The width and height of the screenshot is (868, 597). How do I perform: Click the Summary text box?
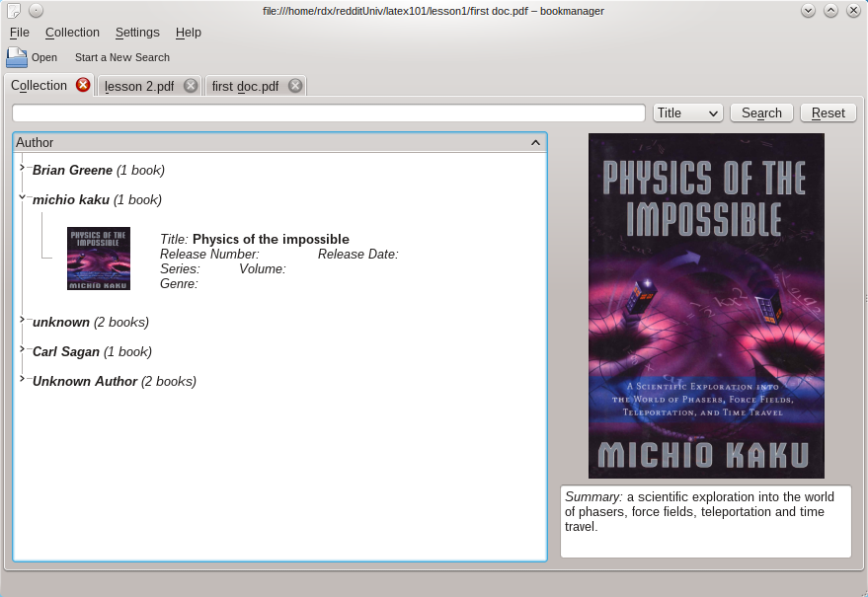click(x=706, y=522)
